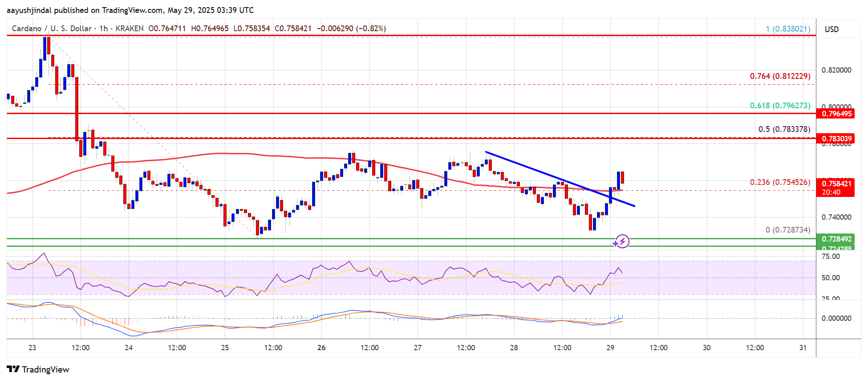Click the USD currency selector
The image size is (868, 381).
coord(831,29)
